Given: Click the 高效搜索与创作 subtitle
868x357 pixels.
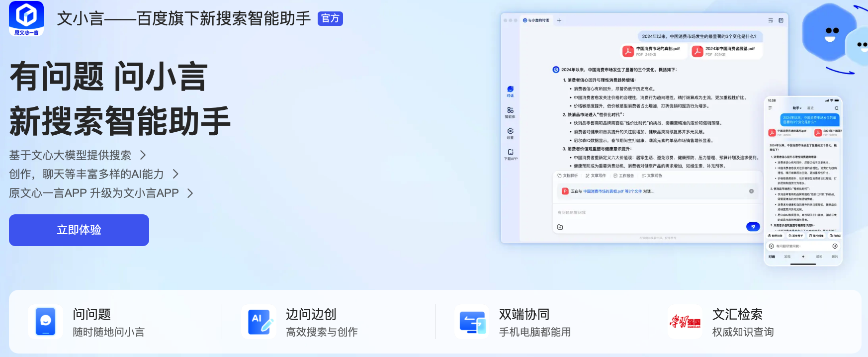Looking at the screenshot, I should pyautogui.click(x=322, y=332).
